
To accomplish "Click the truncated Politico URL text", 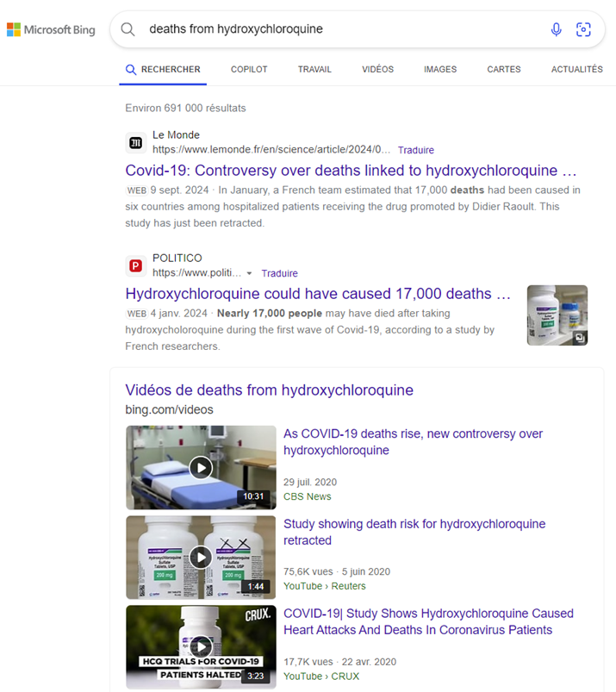I will pyautogui.click(x=196, y=272).
